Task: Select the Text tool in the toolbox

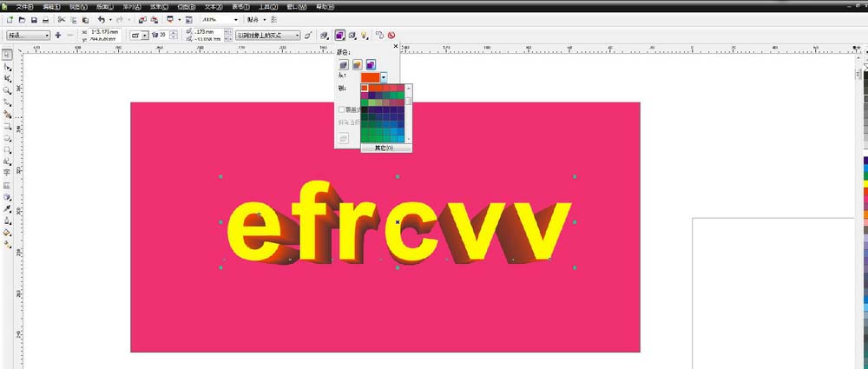Action: (7, 173)
